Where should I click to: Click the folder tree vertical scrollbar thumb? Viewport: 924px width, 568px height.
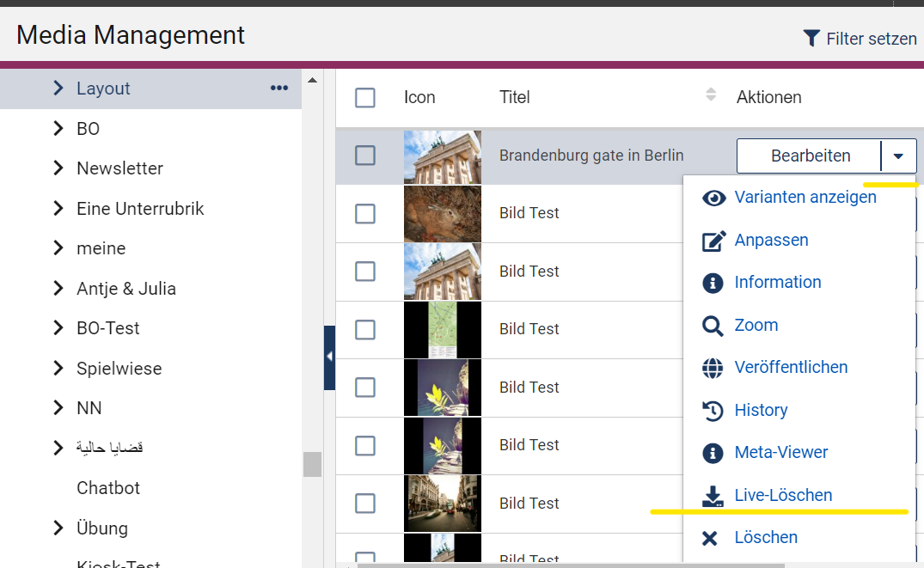coord(312,464)
